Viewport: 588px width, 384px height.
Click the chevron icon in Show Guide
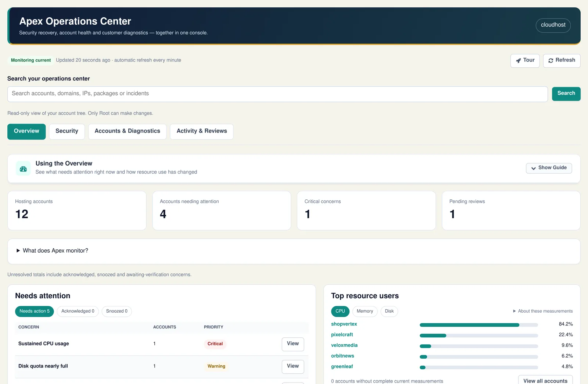(x=533, y=168)
